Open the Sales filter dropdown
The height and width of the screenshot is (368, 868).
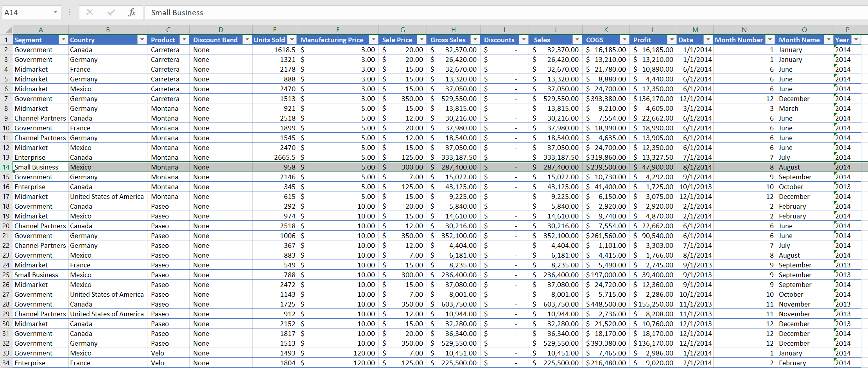tap(577, 40)
